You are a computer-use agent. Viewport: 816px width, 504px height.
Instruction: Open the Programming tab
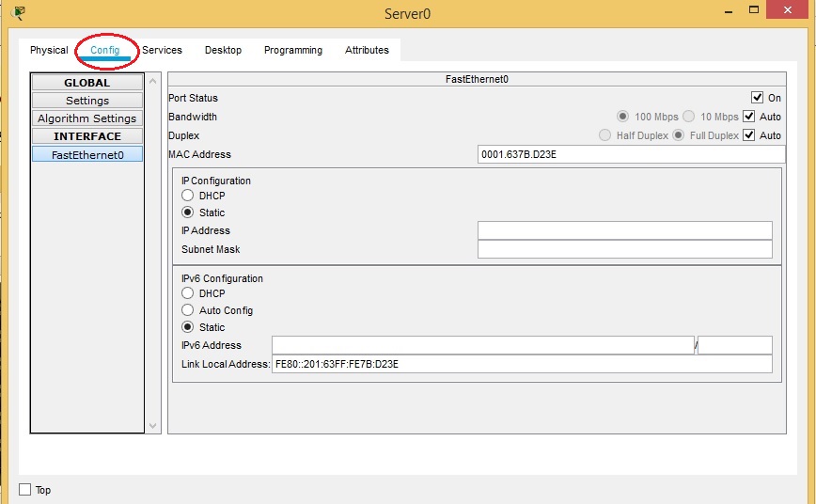(292, 50)
